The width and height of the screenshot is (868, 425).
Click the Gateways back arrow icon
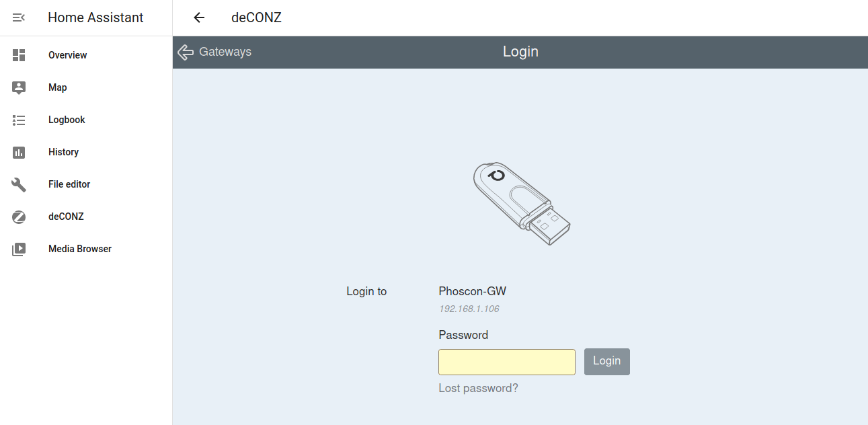(x=186, y=52)
